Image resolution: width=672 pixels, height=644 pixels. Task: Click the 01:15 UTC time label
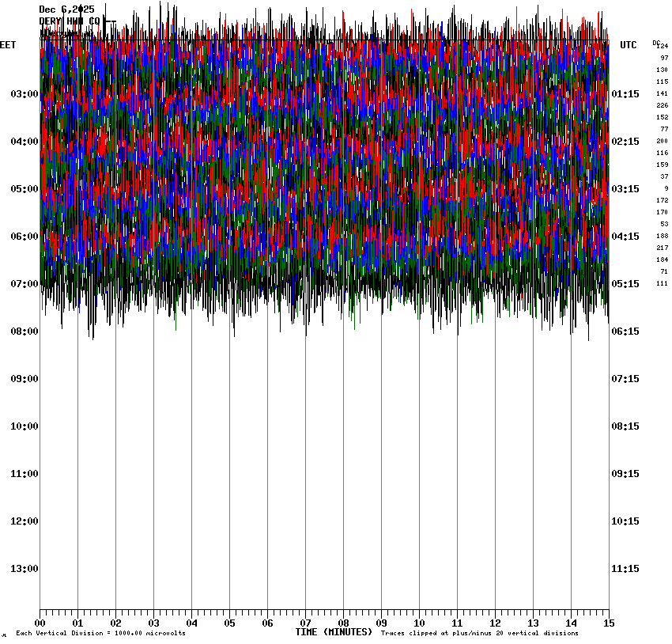(625, 94)
